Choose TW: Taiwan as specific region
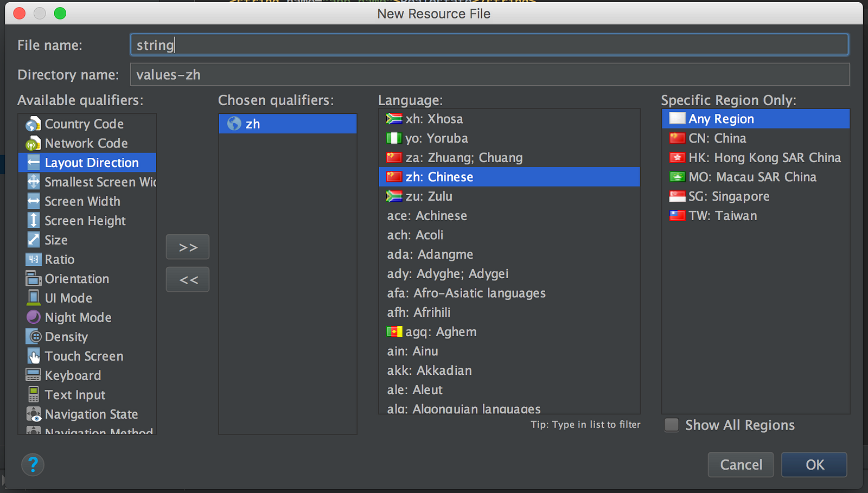This screenshot has height=493, width=868. coord(723,216)
